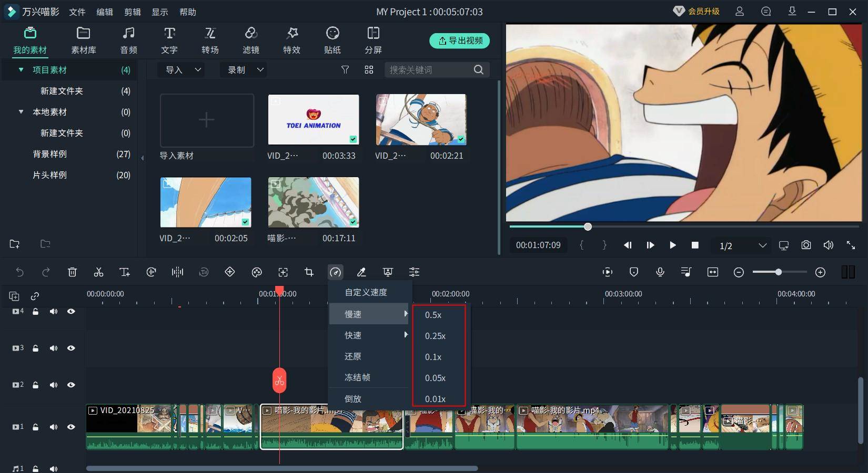Lock video track 3
Image resolution: width=868 pixels, height=473 pixels.
35,348
